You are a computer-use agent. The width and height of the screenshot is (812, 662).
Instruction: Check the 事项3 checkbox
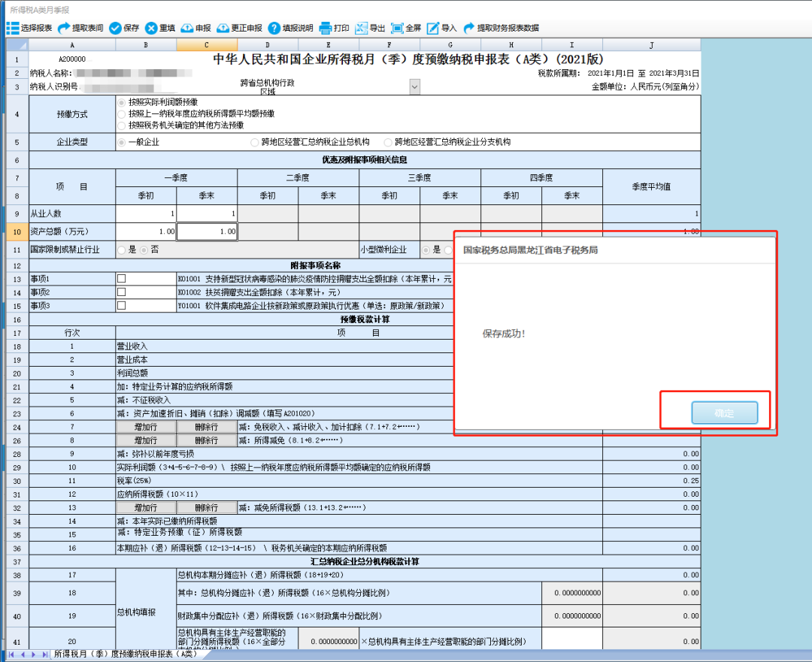pyautogui.click(x=121, y=305)
